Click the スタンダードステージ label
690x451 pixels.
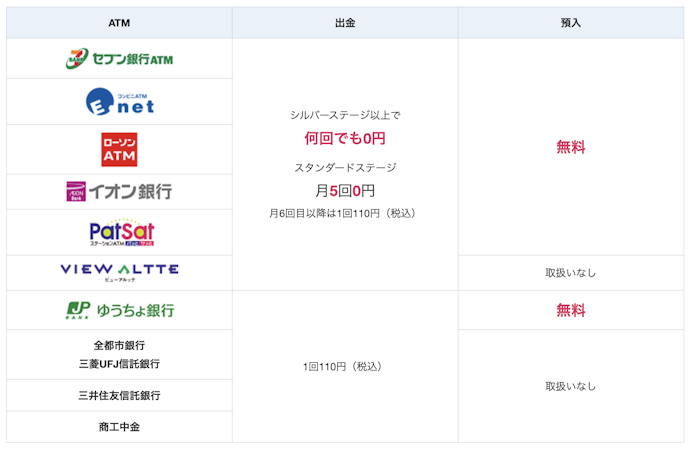(x=345, y=168)
